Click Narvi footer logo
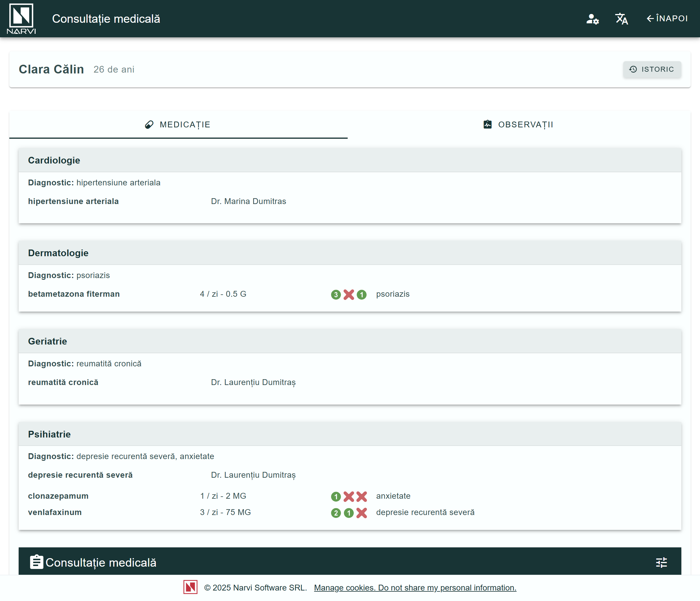Viewport: 700px width, 601px height. pos(190,587)
